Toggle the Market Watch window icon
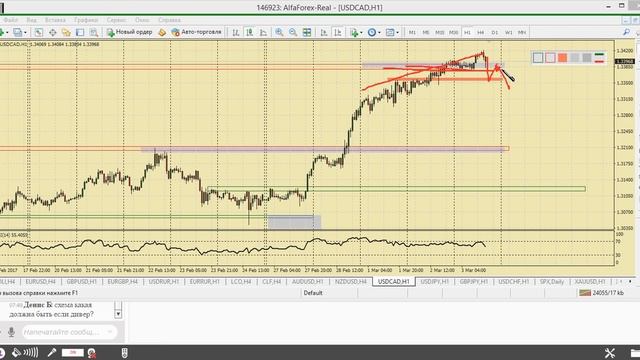Screen dimensions: 640x360 pyautogui.click(x=39, y=32)
